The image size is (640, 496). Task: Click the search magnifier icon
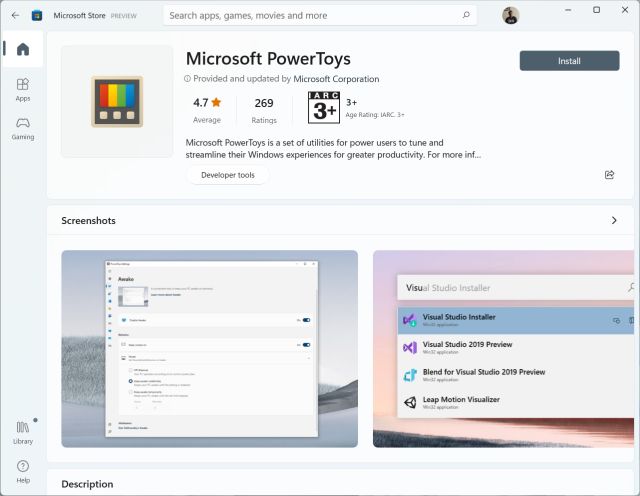[x=466, y=15]
